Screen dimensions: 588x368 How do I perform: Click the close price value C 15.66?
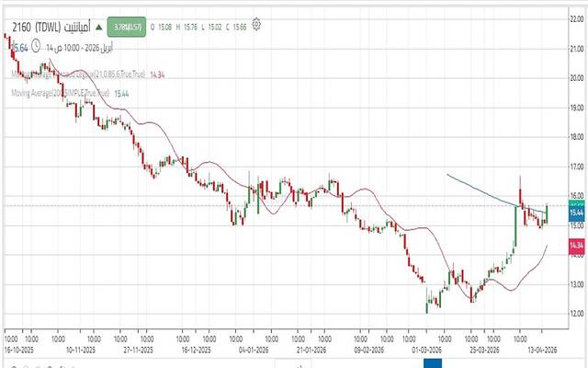(x=238, y=26)
